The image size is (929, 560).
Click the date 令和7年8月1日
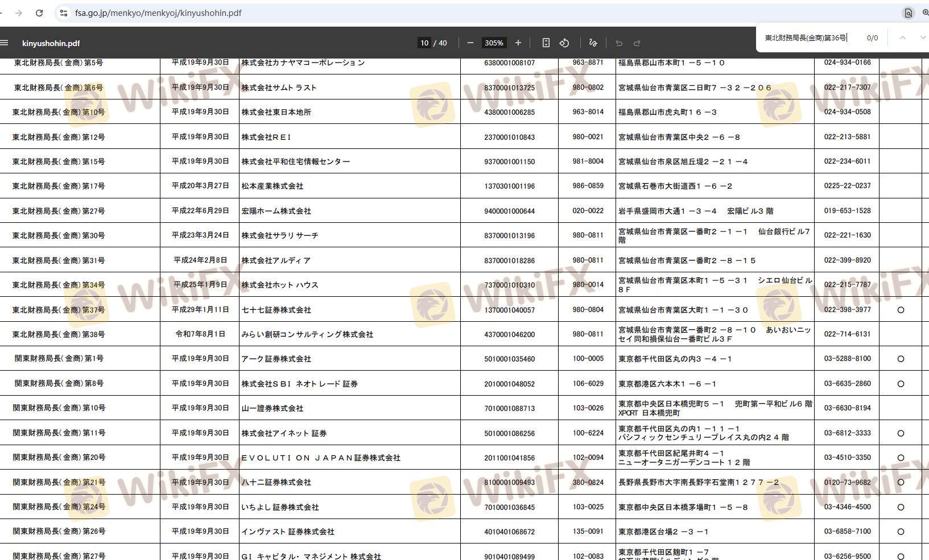point(200,334)
